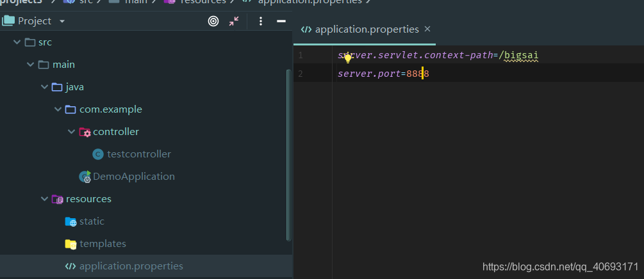This screenshot has width=644, height=279.
Task: Click the yellow lightbulb quick-fix icon
Action: pyautogui.click(x=348, y=58)
